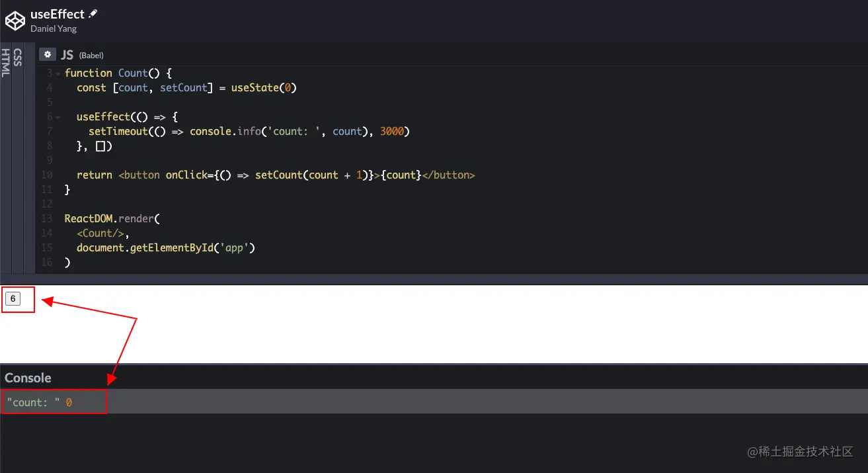868x473 pixels.
Task: Click the empty dependency array on line 8
Action: [x=100, y=146]
